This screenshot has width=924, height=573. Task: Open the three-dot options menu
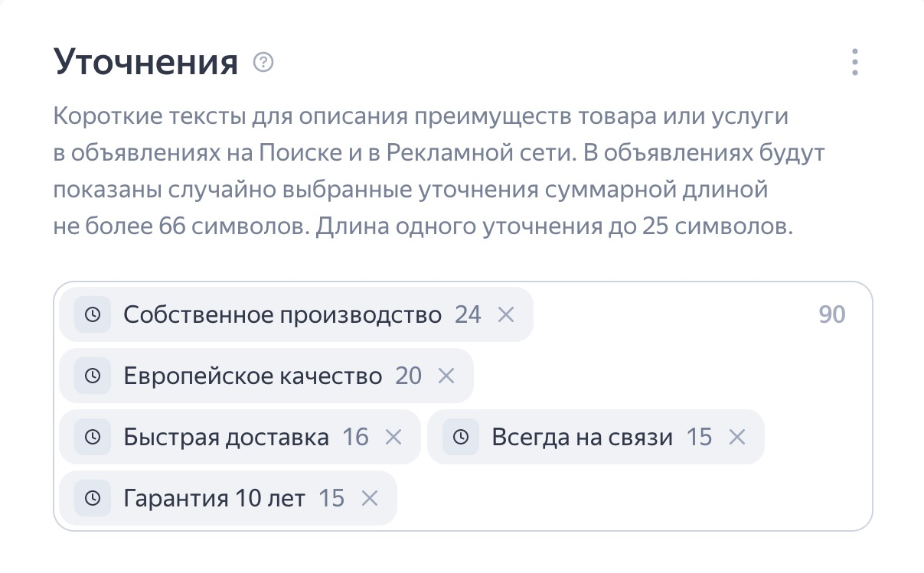coord(855,62)
